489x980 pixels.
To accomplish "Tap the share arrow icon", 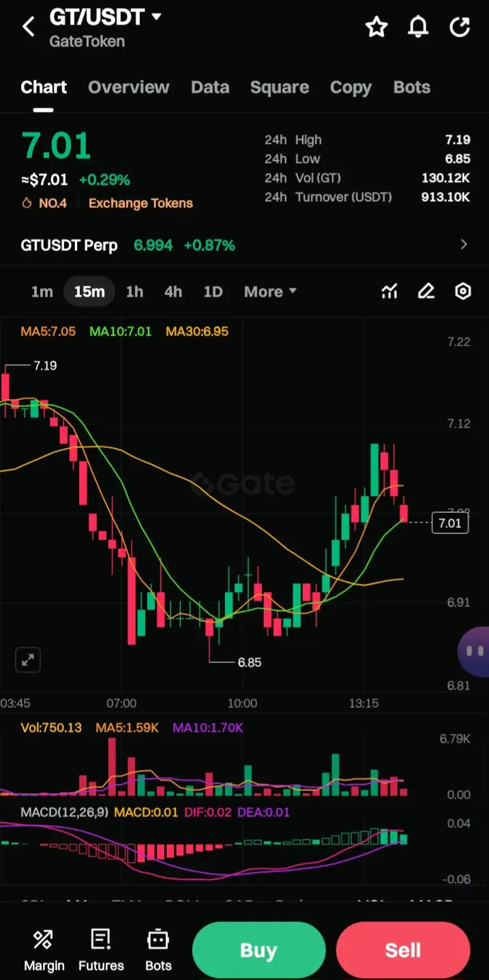I will pyautogui.click(x=460, y=27).
